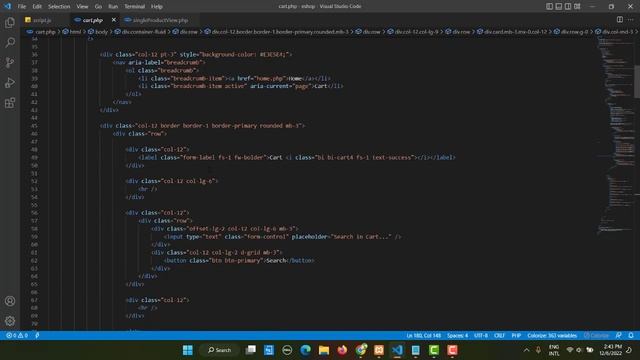Open XAMPP icon on taskbar
Screen dimensions: 640x360
tap(379, 350)
